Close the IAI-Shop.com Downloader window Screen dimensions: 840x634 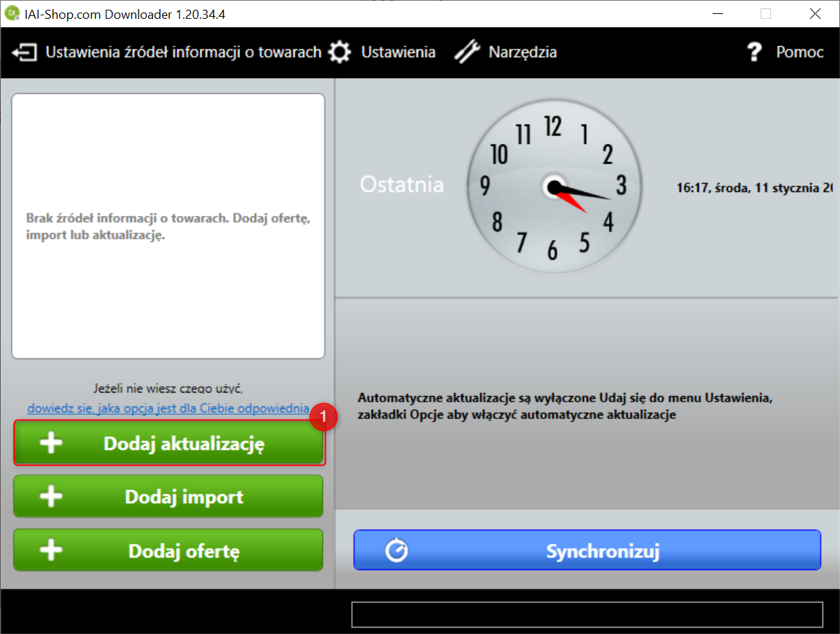(815, 13)
